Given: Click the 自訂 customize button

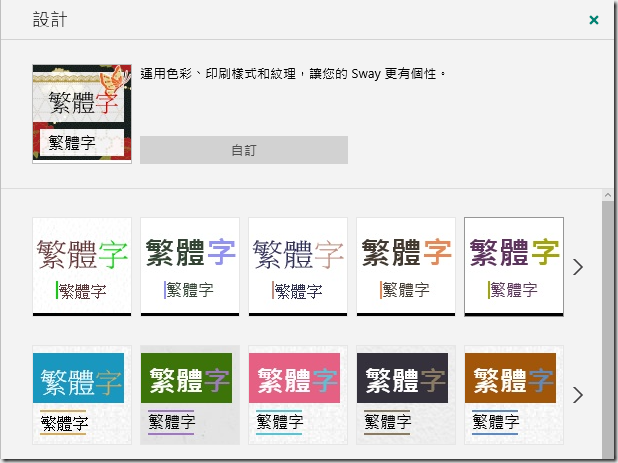Looking at the screenshot, I should (x=244, y=150).
